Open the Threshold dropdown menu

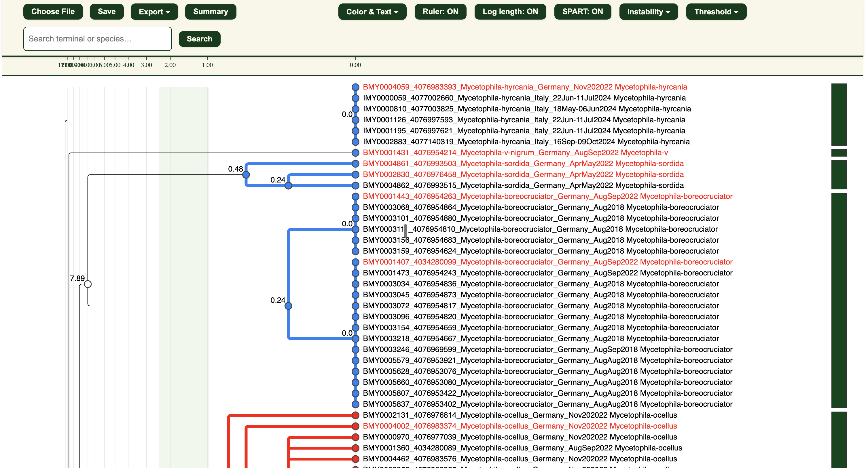click(716, 12)
